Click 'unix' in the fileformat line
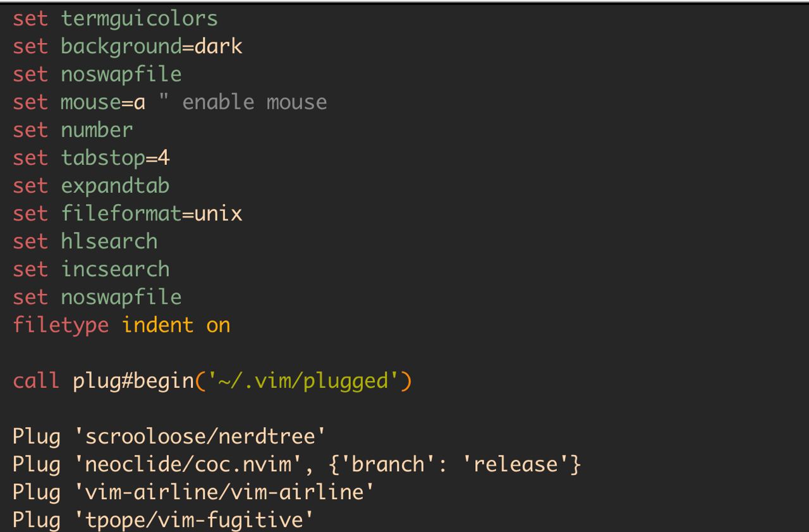809x532 pixels. click(218, 214)
